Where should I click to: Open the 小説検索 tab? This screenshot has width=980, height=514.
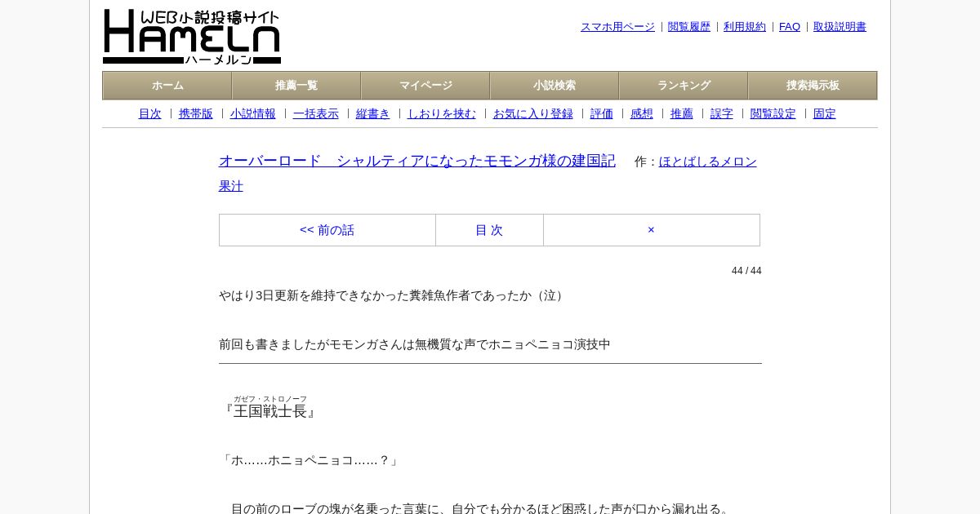point(555,86)
